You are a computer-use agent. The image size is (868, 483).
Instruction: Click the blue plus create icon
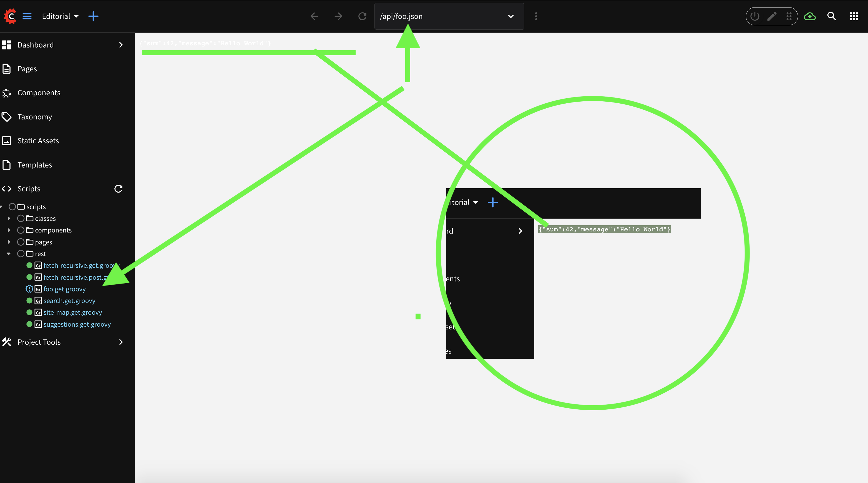coord(93,16)
